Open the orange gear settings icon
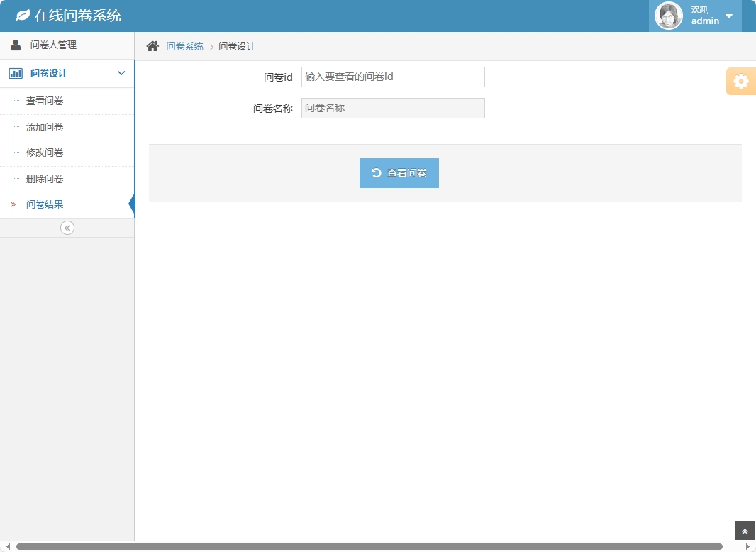 pos(742,81)
